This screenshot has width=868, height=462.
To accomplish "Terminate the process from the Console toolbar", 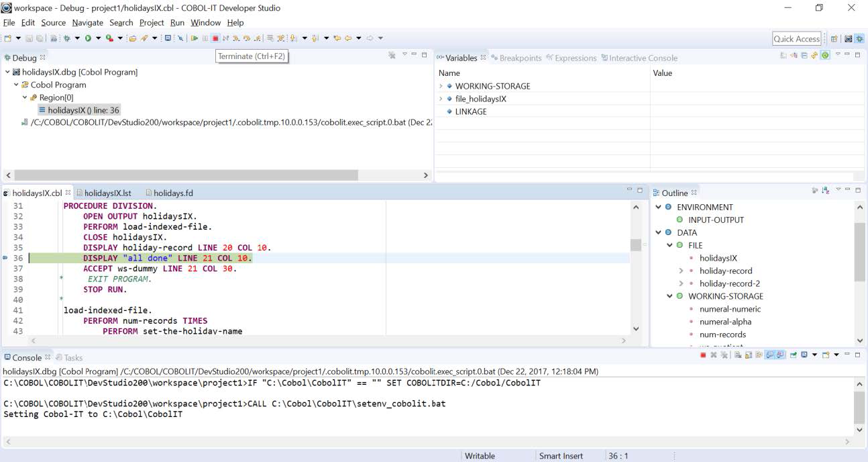I will click(x=703, y=355).
